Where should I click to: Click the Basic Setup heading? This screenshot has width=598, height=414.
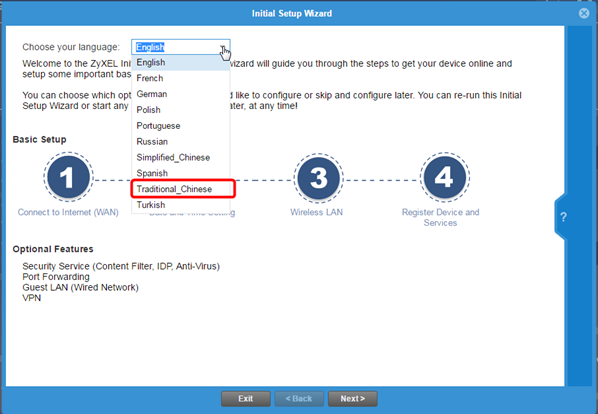tap(39, 140)
